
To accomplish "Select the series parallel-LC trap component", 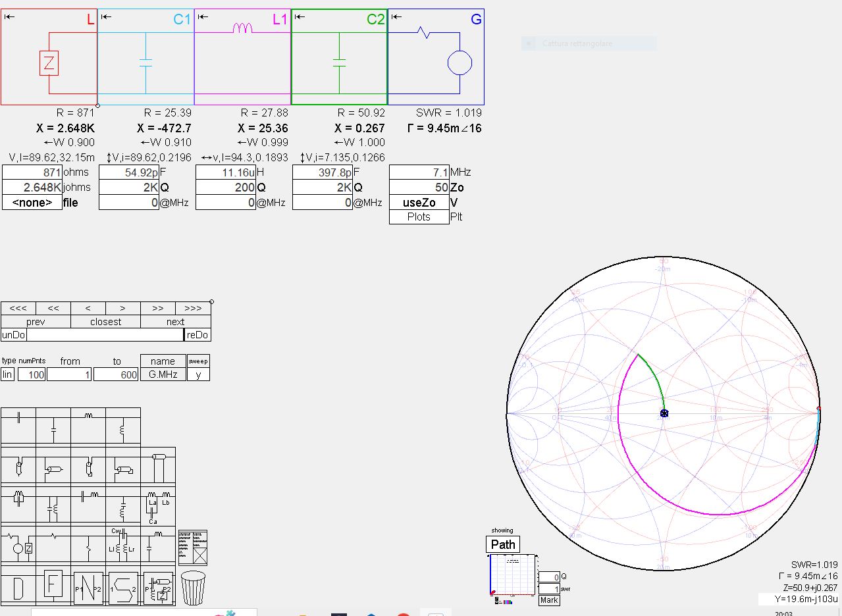I will tap(18, 505).
